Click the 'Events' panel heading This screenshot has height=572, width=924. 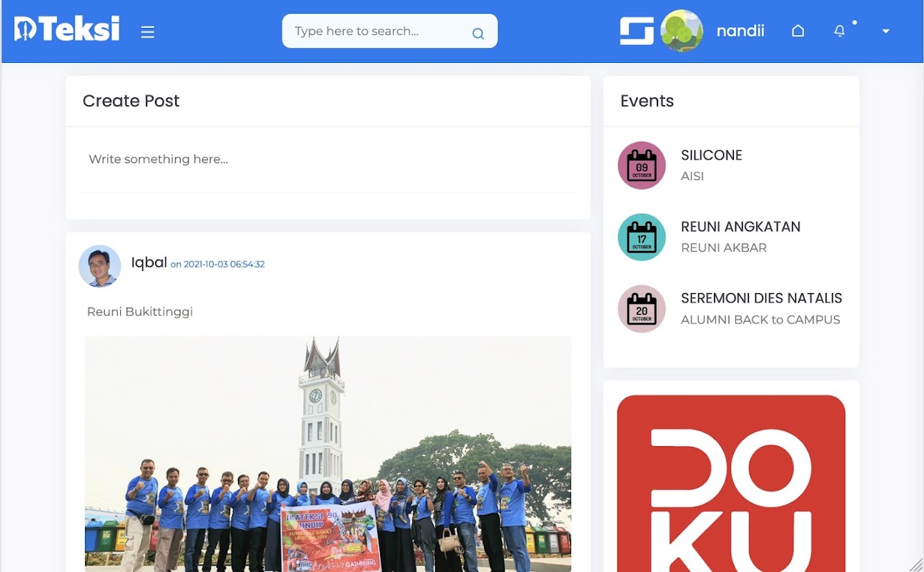coord(647,101)
